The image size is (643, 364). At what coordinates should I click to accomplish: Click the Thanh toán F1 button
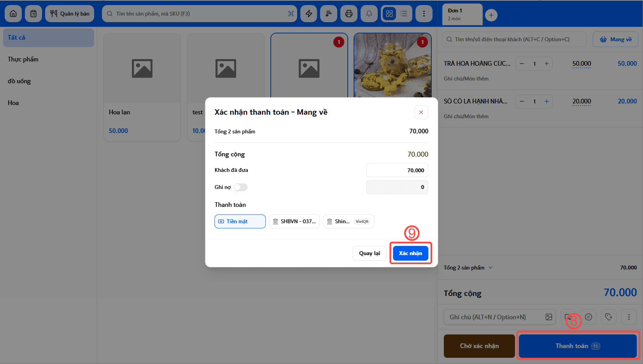(x=578, y=346)
